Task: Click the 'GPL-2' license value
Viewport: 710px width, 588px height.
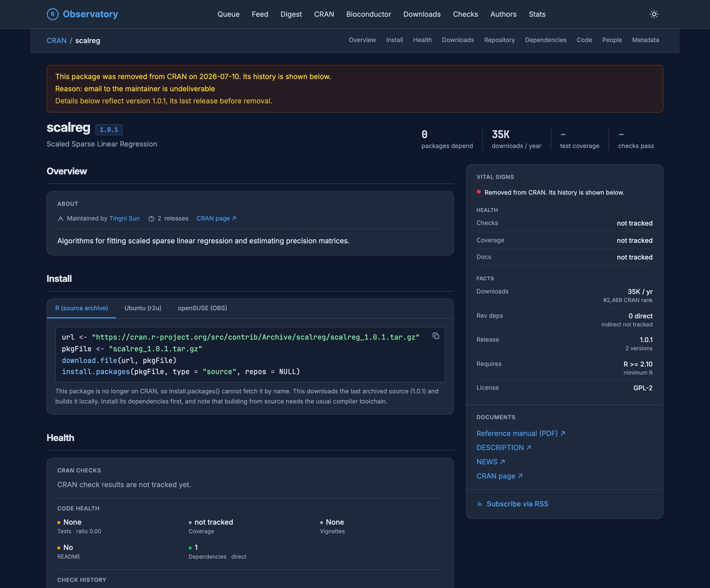Action: tap(643, 388)
